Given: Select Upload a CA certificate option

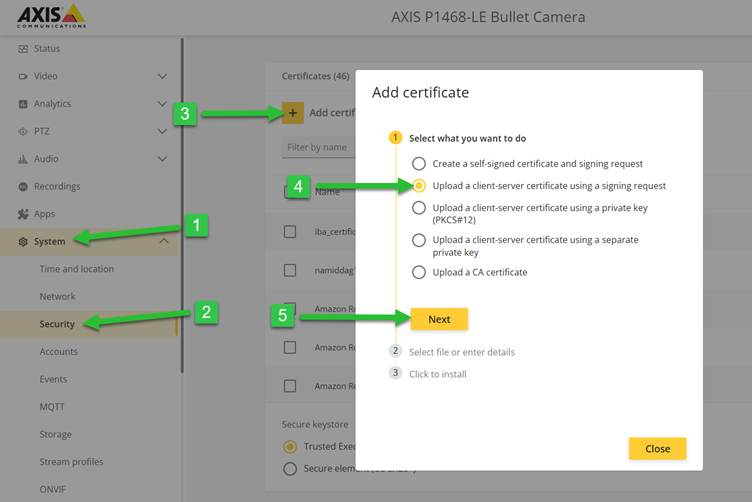Looking at the screenshot, I should (x=419, y=272).
